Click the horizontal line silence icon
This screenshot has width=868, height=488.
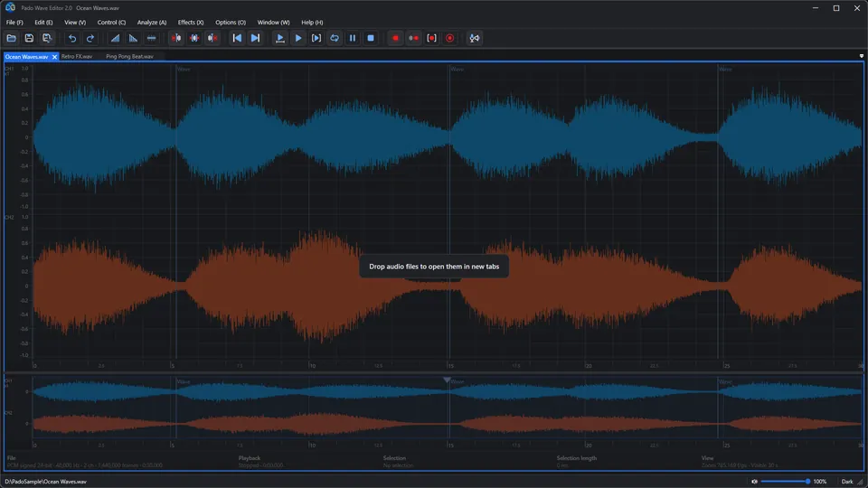coord(151,38)
